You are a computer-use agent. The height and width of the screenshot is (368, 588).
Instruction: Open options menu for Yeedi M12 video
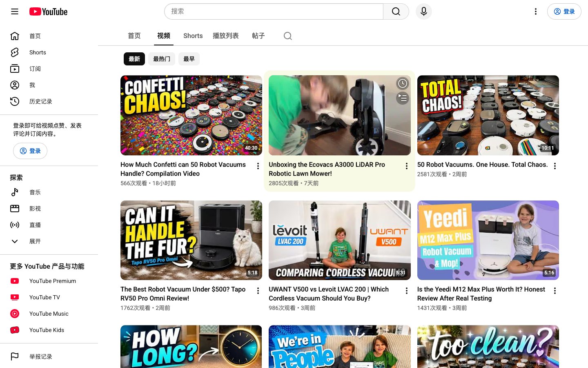tap(555, 291)
